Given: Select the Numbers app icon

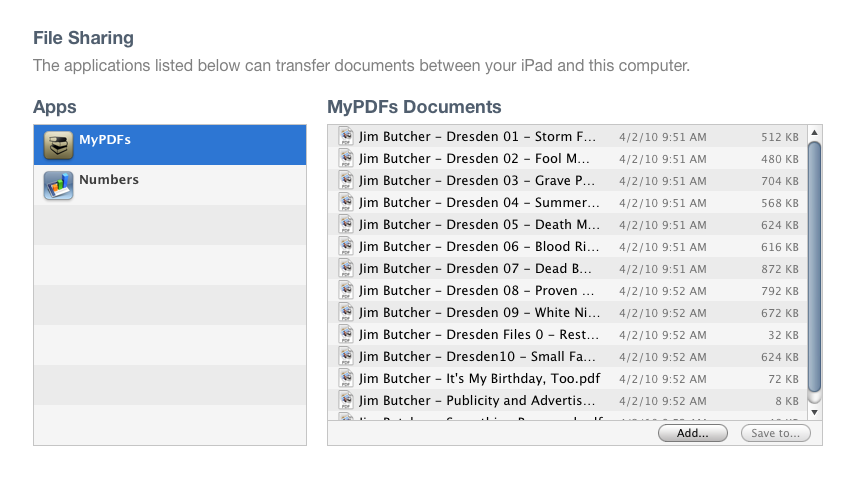Looking at the screenshot, I should pyautogui.click(x=58, y=185).
